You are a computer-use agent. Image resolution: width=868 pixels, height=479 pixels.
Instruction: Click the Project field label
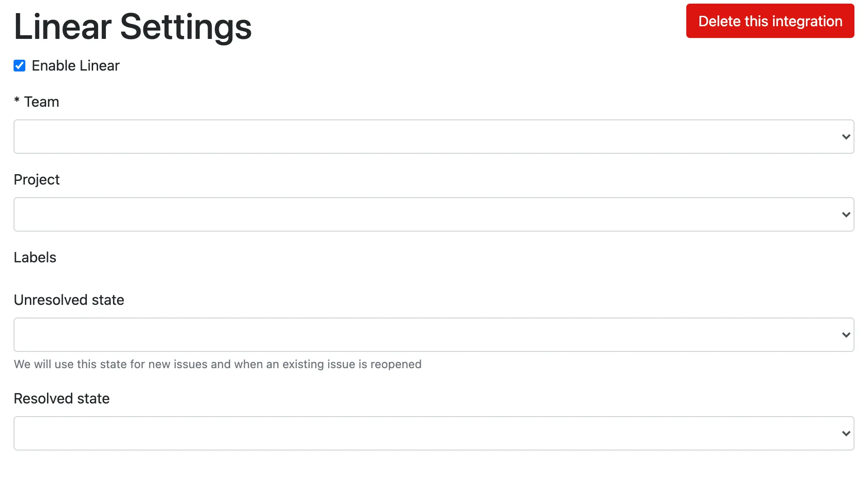(x=37, y=180)
